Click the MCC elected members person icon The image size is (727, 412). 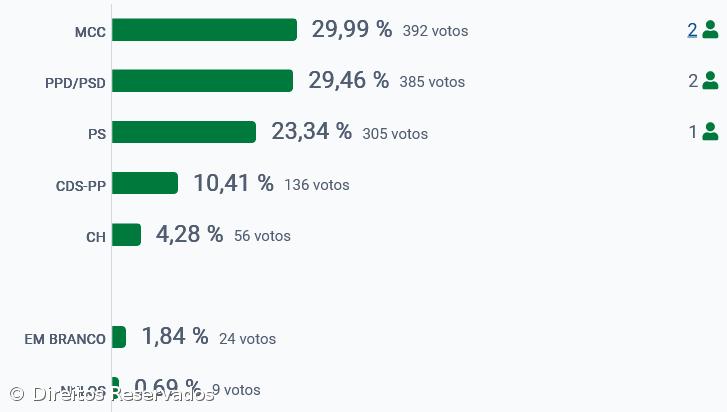(x=710, y=30)
